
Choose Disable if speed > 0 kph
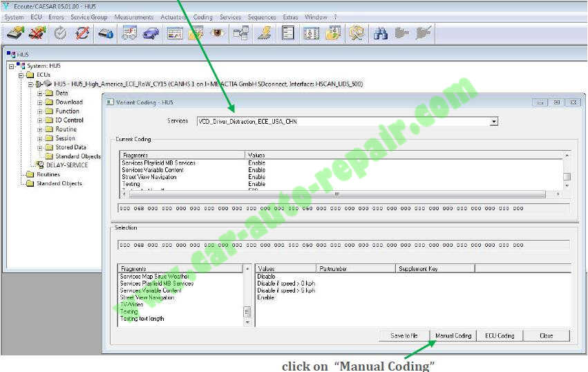[286, 283]
